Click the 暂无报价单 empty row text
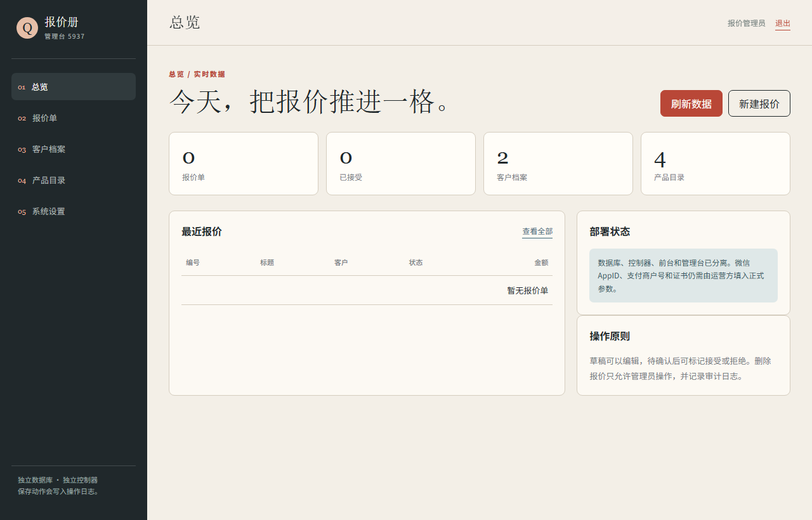 tap(528, 290)
